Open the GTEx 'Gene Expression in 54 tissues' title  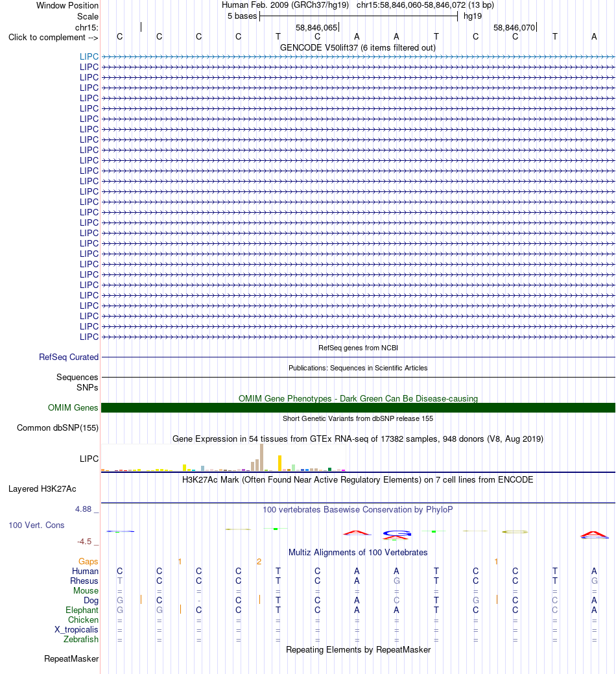[358, 439]
